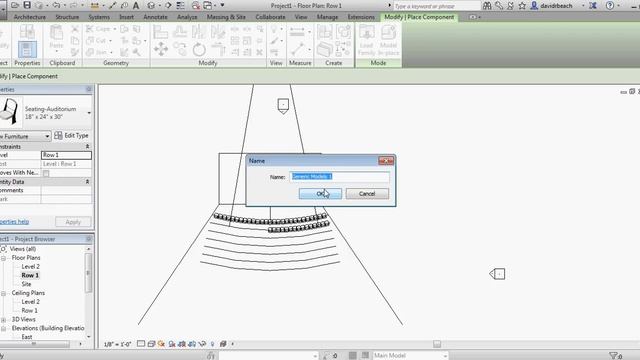
Task: Open the Architecture ribbon tab
Action: click(x=29, y=17)
